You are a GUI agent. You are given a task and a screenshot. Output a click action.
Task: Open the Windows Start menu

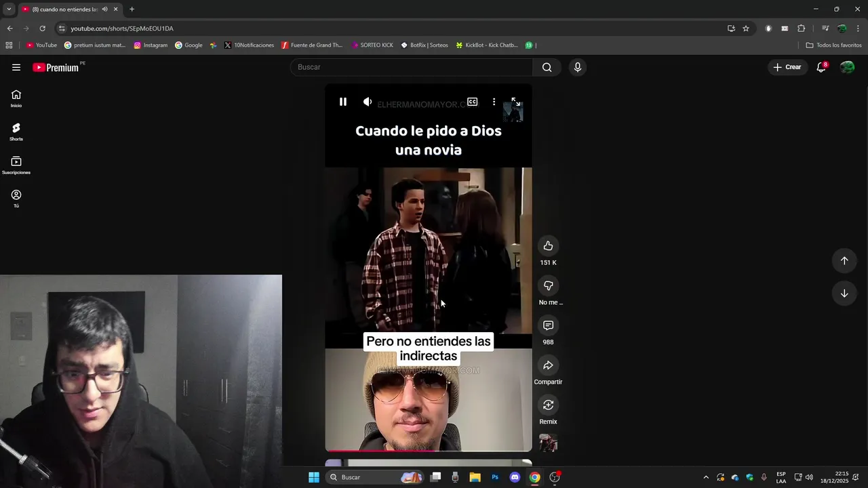click(314, 477)
